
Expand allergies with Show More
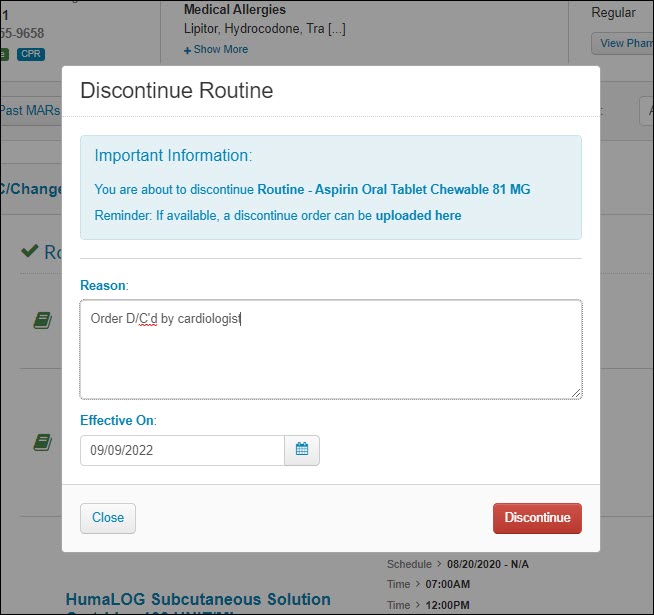pos(216,49)
